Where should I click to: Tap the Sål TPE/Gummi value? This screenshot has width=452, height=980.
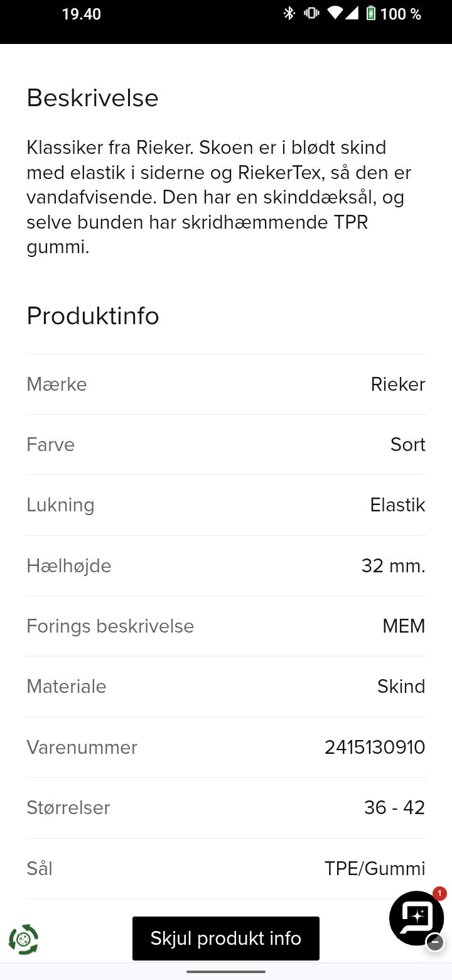[375, 868]
